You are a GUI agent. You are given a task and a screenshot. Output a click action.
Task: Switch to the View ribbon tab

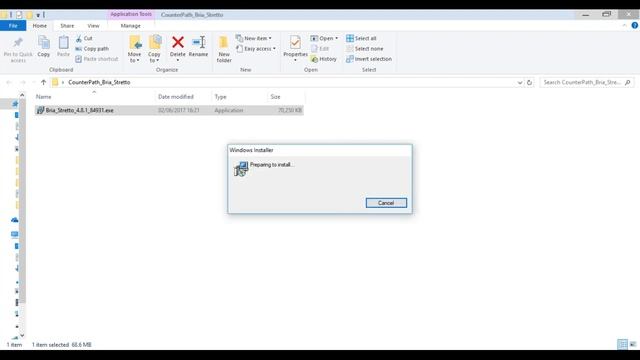coord(93,26)
